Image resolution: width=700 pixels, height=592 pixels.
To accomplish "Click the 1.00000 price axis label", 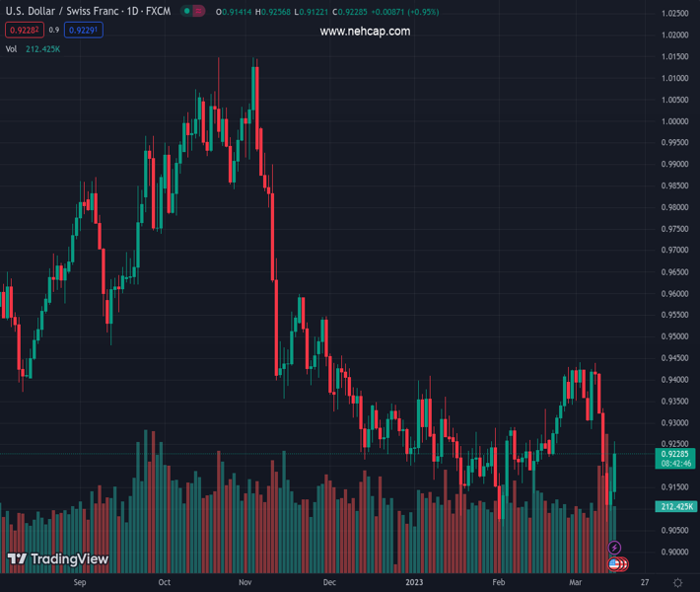I will tap(675, 121).
